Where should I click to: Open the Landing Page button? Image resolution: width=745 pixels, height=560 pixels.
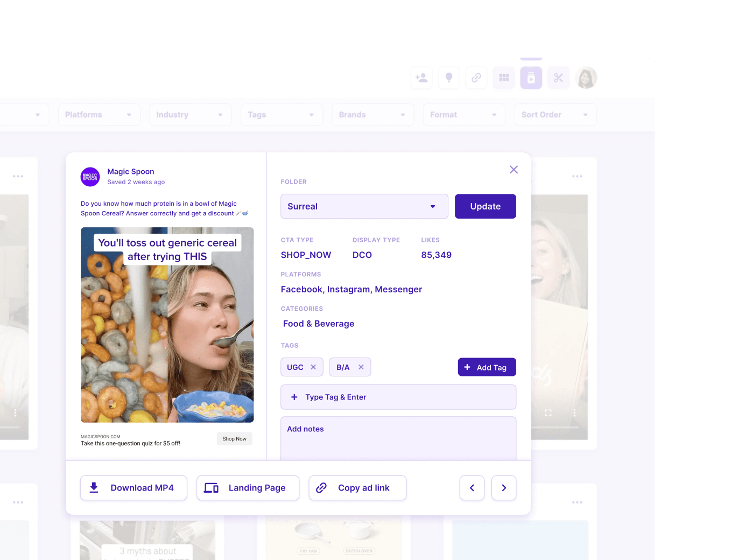(248, 487)
